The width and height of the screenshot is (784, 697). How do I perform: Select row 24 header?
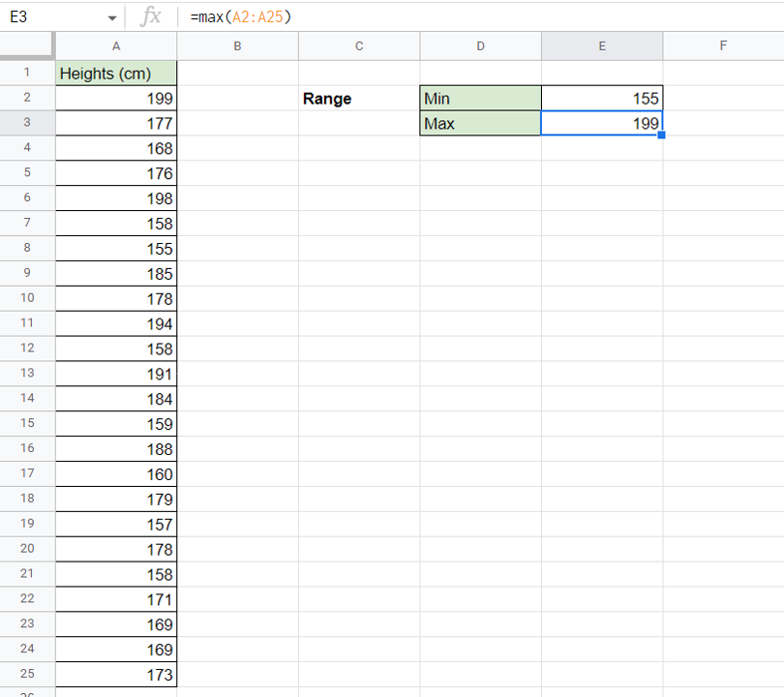27,649
